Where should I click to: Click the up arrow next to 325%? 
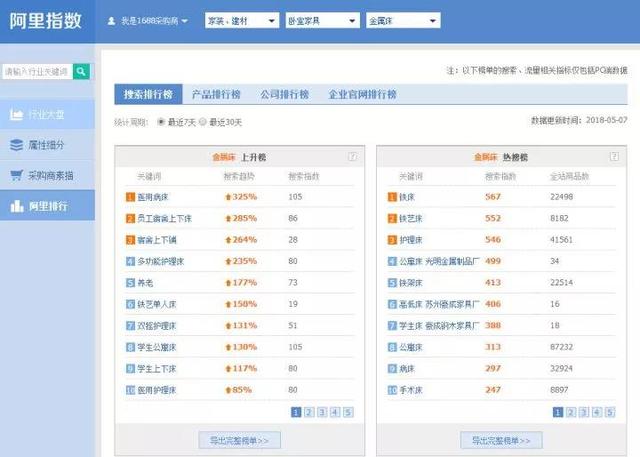[228, 197]
